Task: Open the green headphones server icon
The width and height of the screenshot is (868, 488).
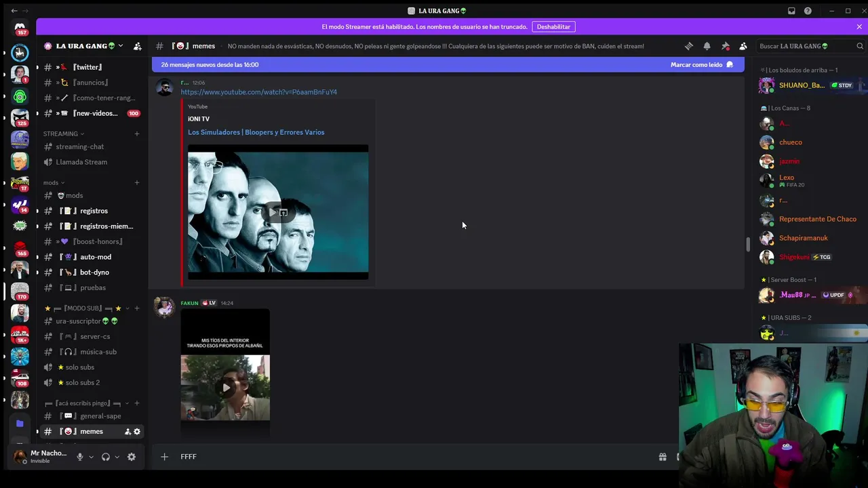Action: pos(20,96)
